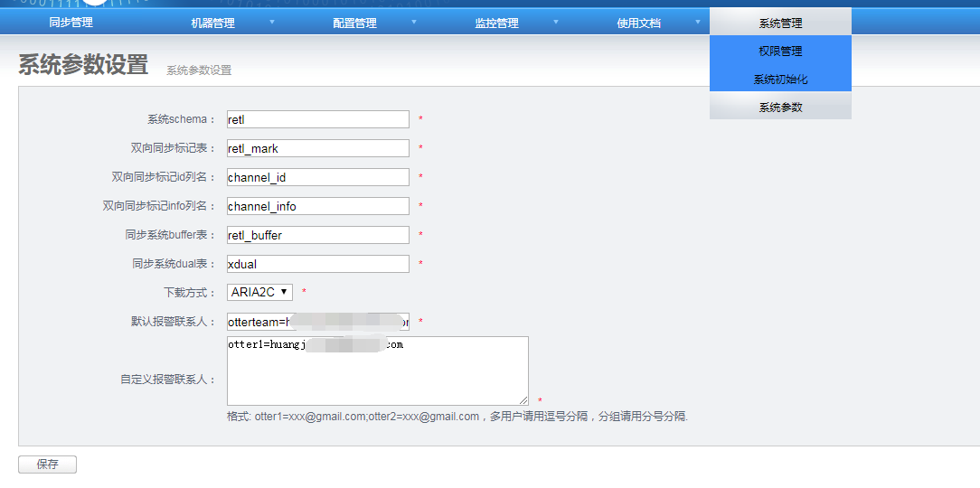The height and width of the screenshot is (488, 980).
Task: Click the 保存 button
Action: point(48,465)
